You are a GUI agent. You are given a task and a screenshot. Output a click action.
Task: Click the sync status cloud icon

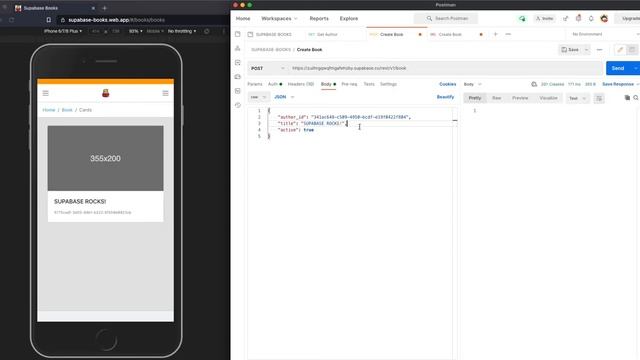[x=522, y=18]
